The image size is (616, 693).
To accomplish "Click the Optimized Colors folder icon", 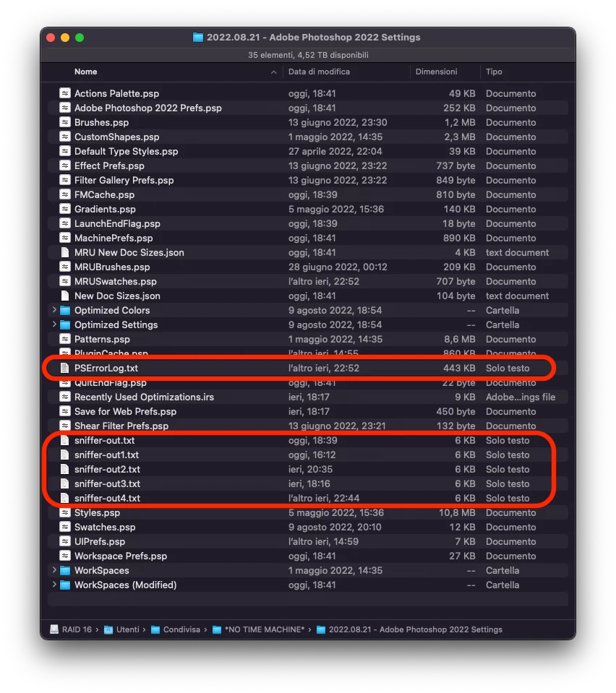I will 65,310.
